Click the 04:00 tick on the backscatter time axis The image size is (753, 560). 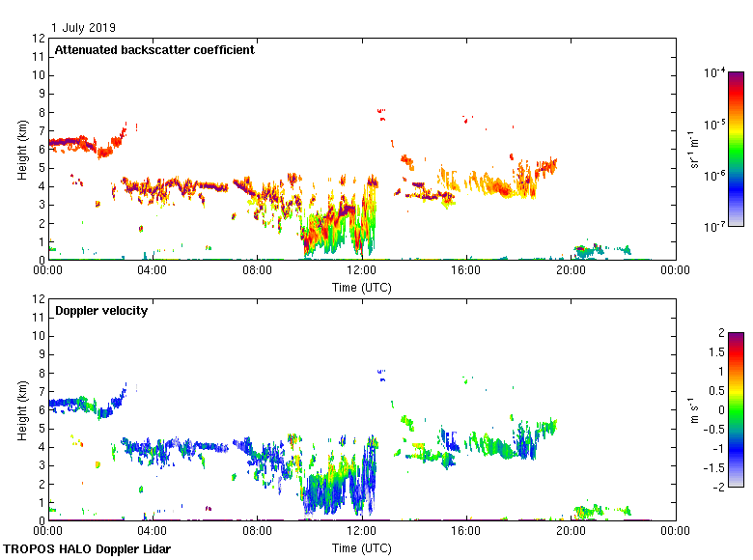pyautogui.click(x=153, y=271)
